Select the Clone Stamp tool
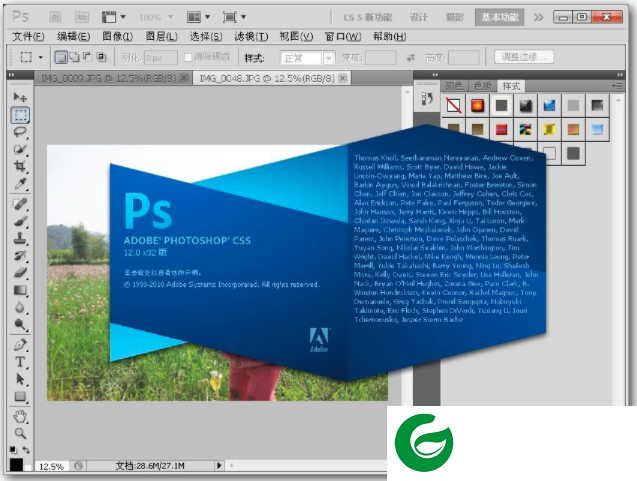637x481 pixels. click(x=20, y=238)
